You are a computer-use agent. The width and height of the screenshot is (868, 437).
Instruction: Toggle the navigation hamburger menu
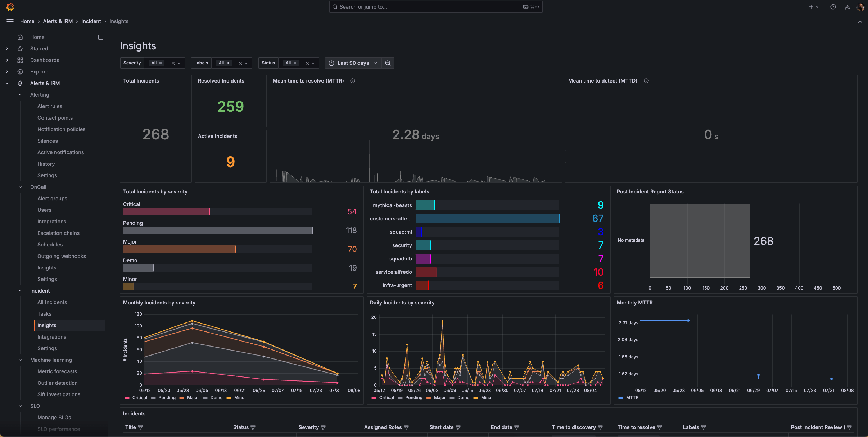10,21
